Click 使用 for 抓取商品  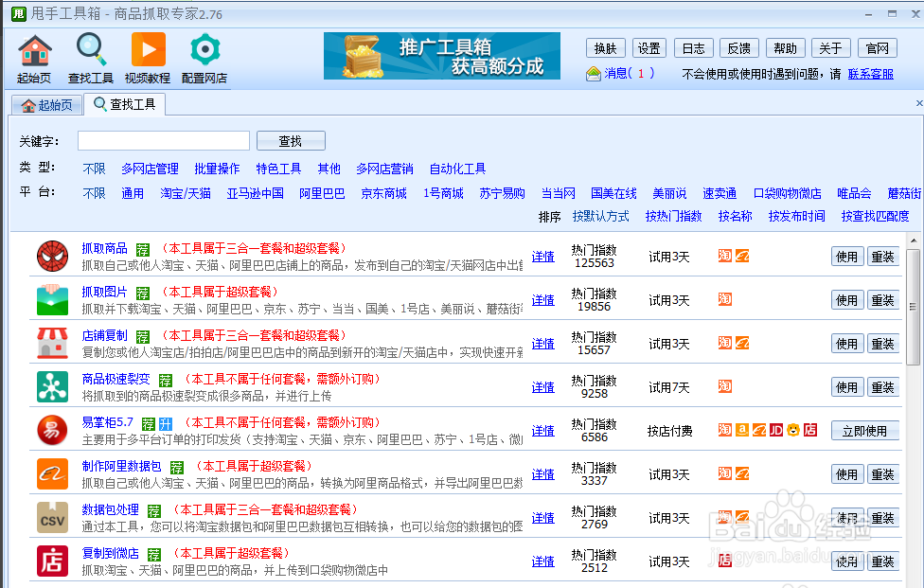click(x=846, y=256)
